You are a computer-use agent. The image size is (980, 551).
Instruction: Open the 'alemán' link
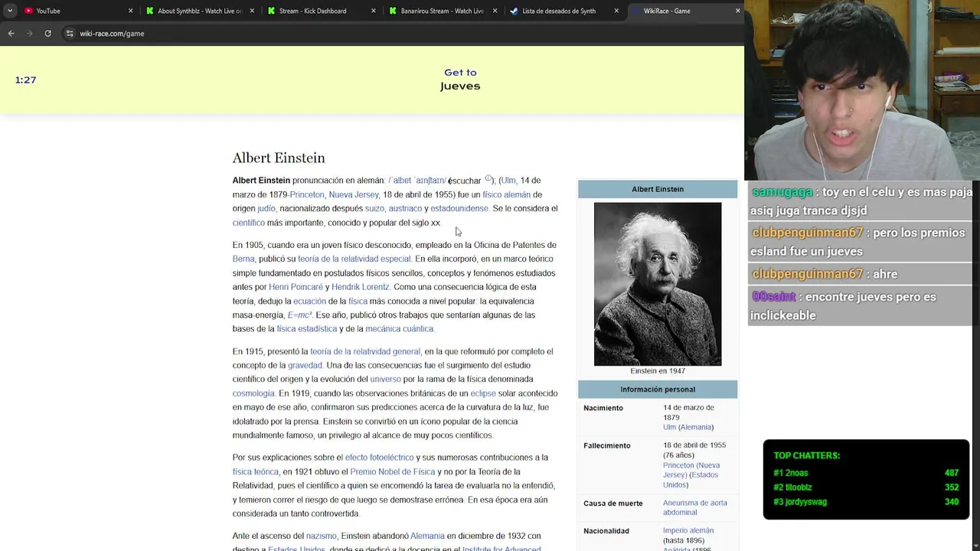[x=517, y=194]
